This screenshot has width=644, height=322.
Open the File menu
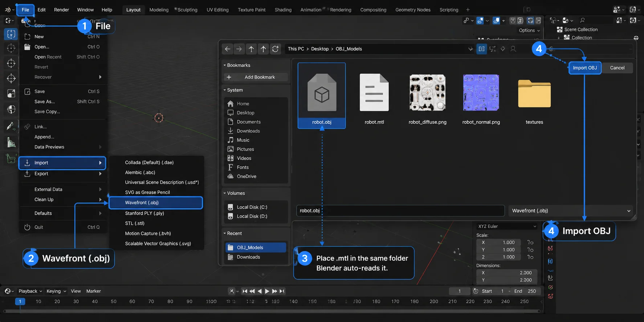pyautogui.click(x=25, y=10)
